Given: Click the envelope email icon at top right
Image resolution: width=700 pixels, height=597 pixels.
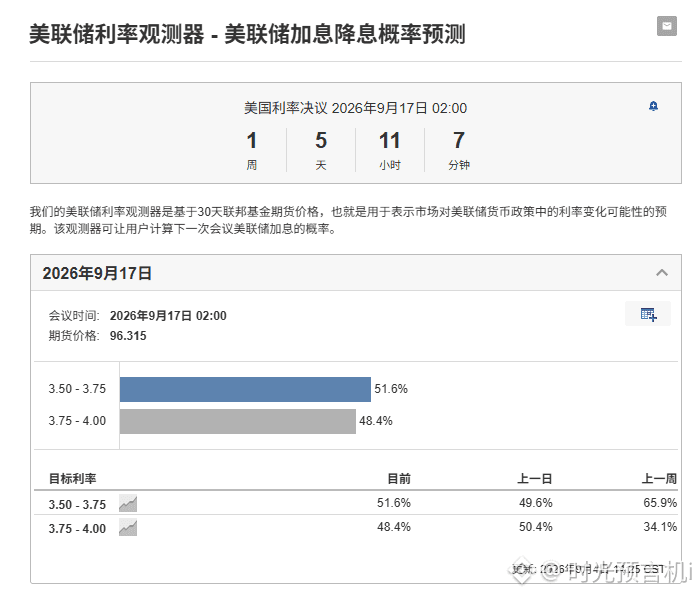Looking at the screenshot, I should pos(667,26).
